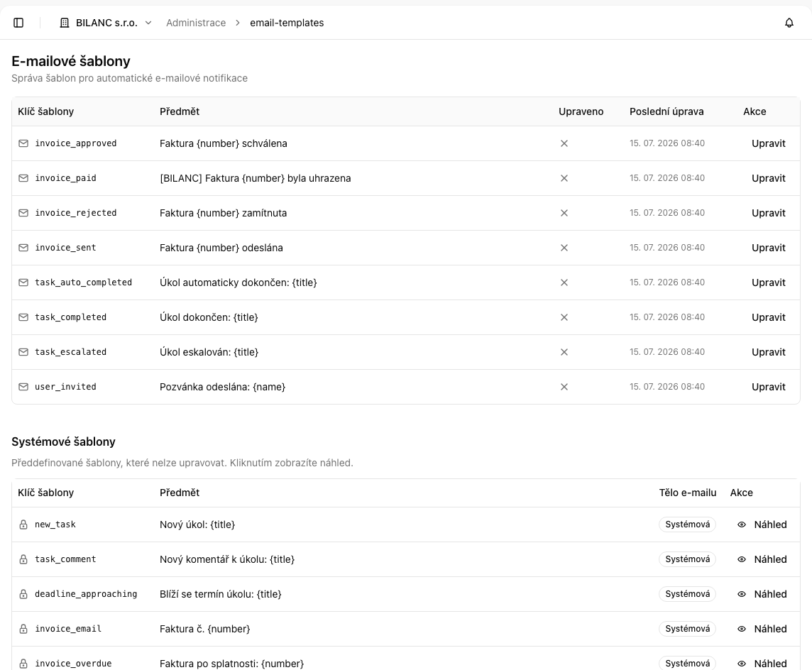Open the BILANC s.r.o. company dropdown
This screenshot has height=670, width=812.
pyautogui.click(x=106, y=23)
